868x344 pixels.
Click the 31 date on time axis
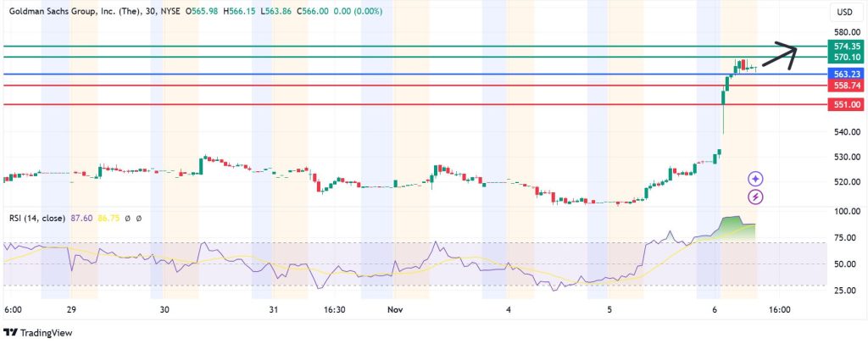(275, 310)
